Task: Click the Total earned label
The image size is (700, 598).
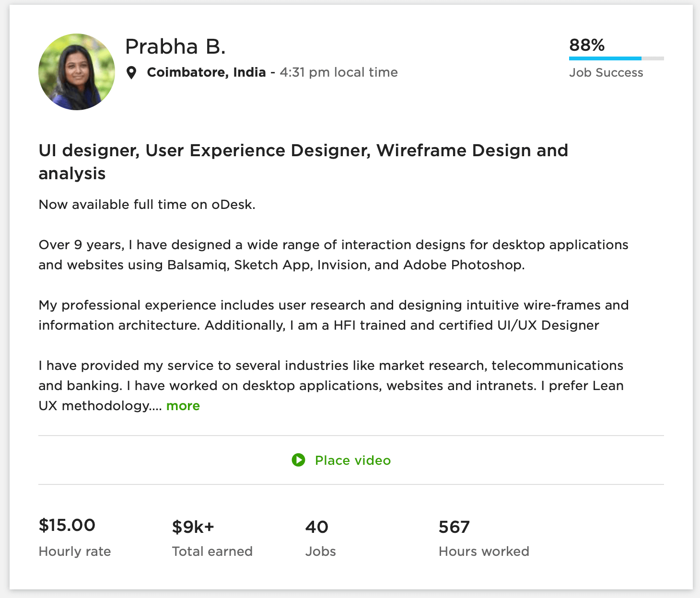Action: tap(212, 552)
